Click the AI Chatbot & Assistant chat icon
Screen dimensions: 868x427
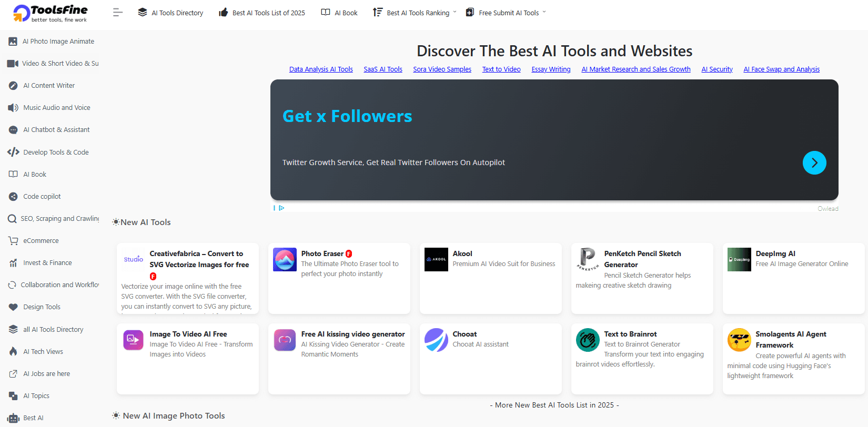click(x=13, y=129)
